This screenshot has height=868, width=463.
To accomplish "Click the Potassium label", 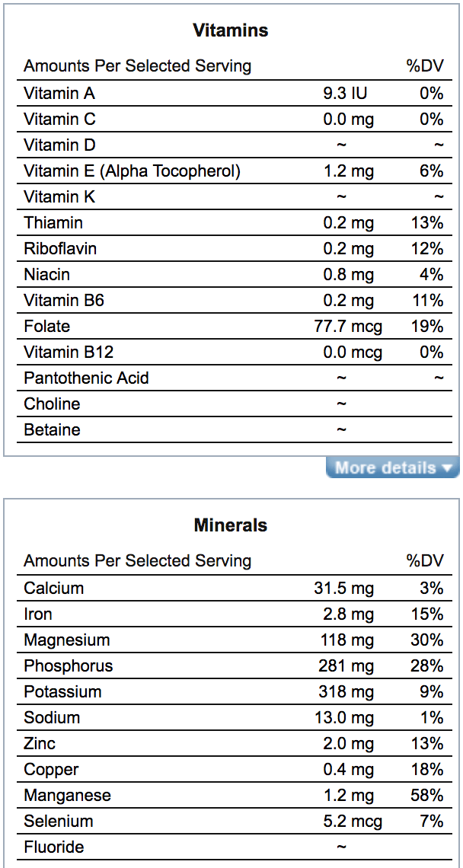I will coord(64,691).
